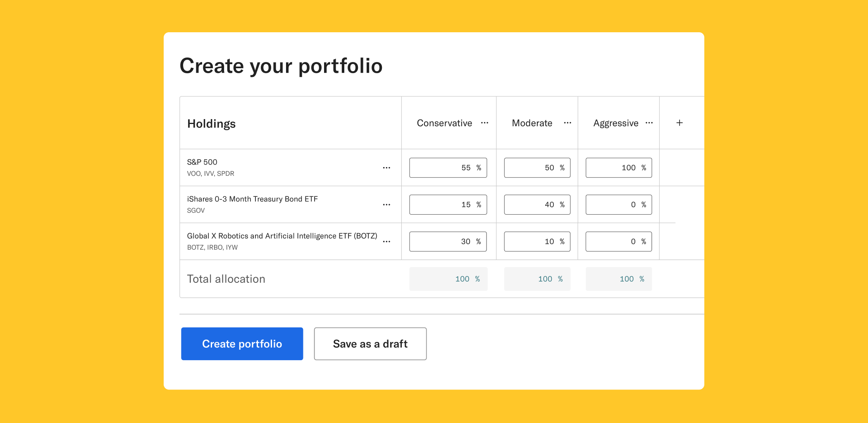This screenshot has width=868, height=423.
Task: Add a new portfolio column with plus icon
Action: [680, 123]
